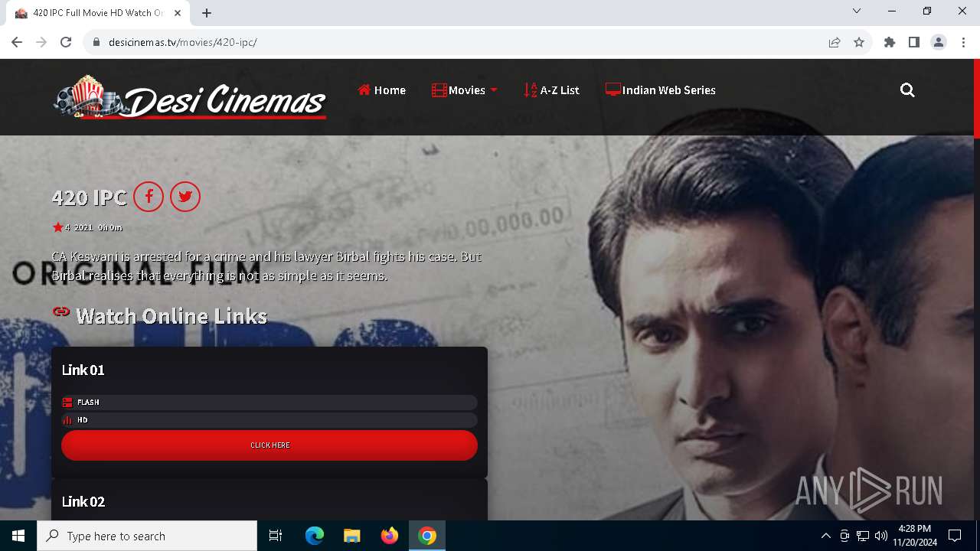980x551 pixels.
Task: Open network settings tray icon
Action: pos(863,536)
